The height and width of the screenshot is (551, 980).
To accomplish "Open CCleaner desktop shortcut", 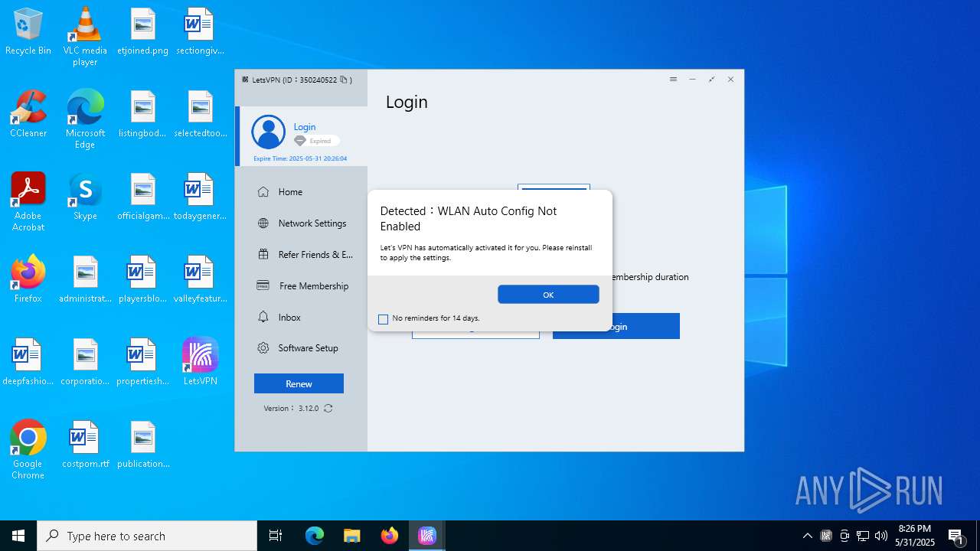I will (28, 114).
